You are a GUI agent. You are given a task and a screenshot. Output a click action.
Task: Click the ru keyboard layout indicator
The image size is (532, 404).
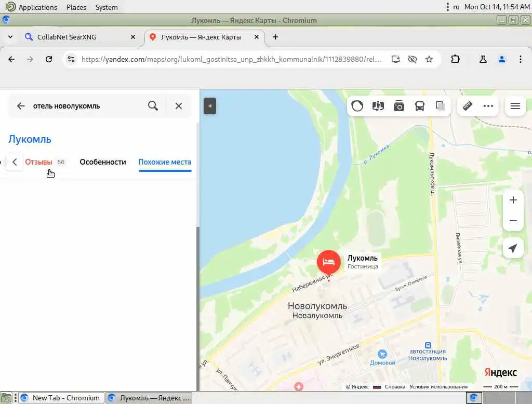point(456,7)
